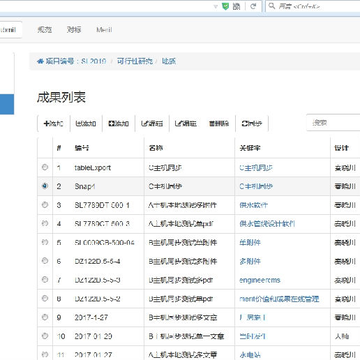
Task: Select the radio button for row 2017-1-27
Action: click(45, 317)
